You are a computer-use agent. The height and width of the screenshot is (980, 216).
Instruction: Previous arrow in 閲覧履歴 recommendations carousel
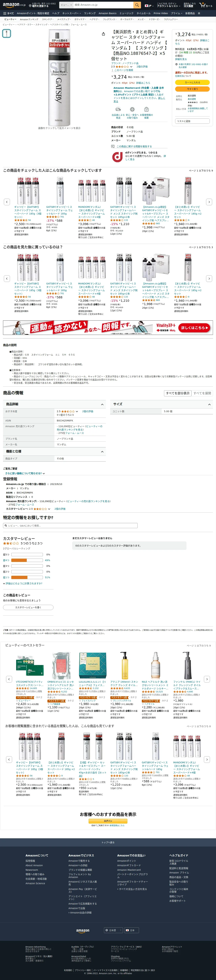click(x=9, y=759)
